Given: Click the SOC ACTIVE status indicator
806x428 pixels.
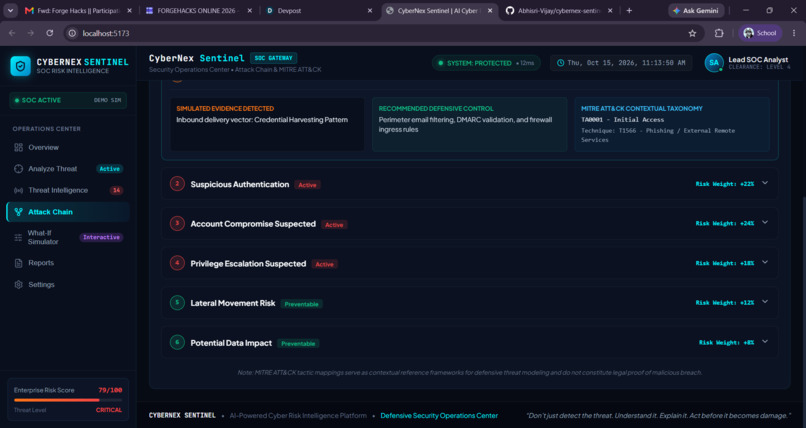Looking at the screenshot, I should (68, 100).
